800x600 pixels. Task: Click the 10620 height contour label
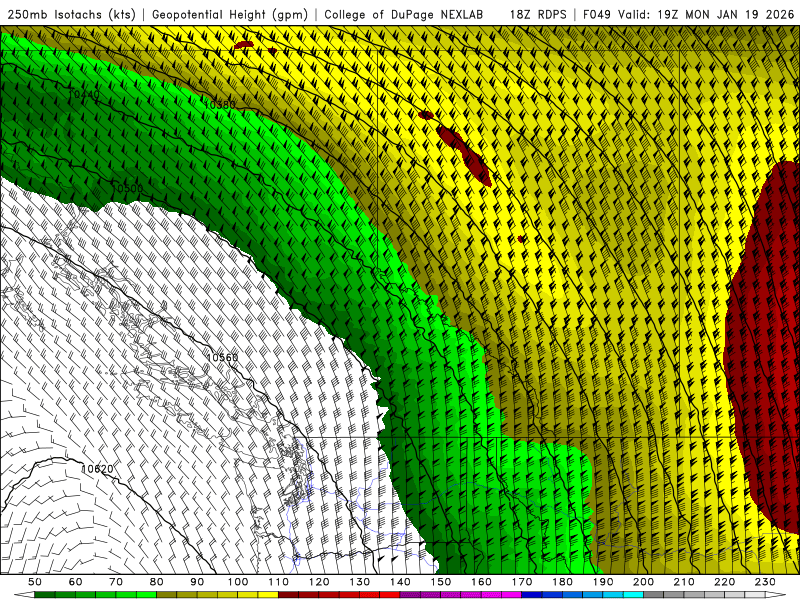[97, 468]
